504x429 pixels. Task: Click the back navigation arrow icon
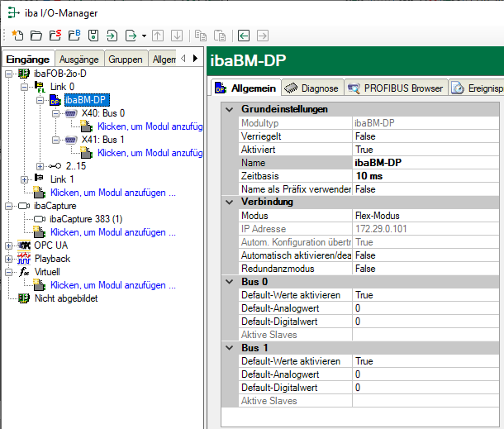(x=244, y=36)
